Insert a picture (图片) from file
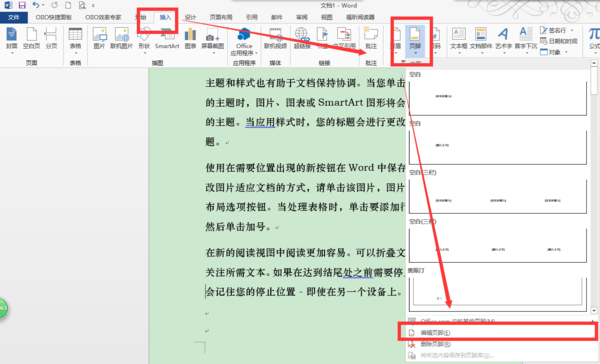This screenshot has height=364, width=600. pyautogui.click(x=99, y=38)
